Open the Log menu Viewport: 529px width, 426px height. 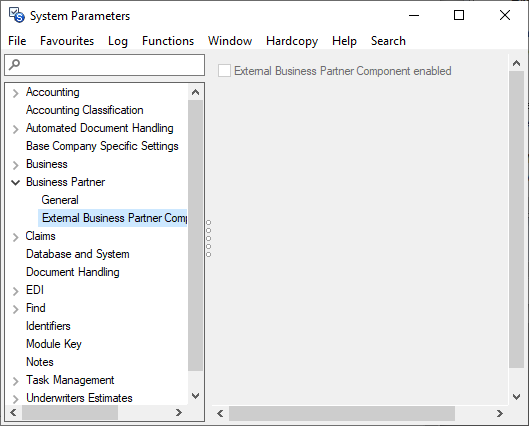(118, 41)
